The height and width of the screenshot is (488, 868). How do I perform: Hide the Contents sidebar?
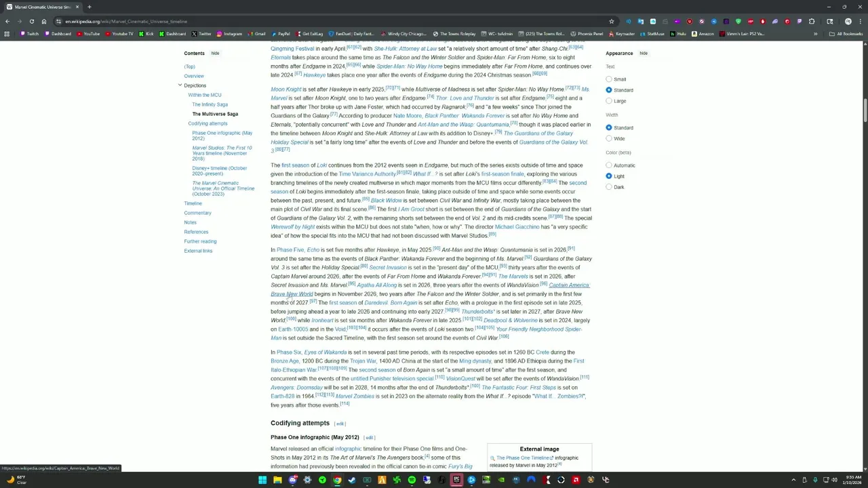tap(215, 53)
